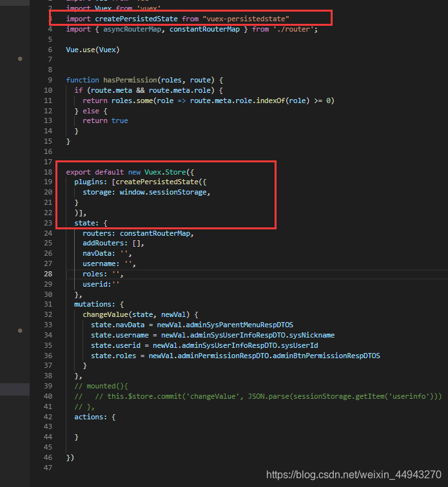Click the roles: '' property on line 28
This screenshot has height=487, width=448.
103,274
